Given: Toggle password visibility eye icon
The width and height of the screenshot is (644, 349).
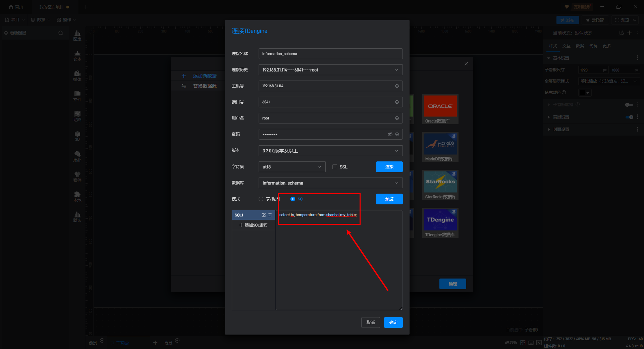Looking at the screenshot, I should coord(390,134).
